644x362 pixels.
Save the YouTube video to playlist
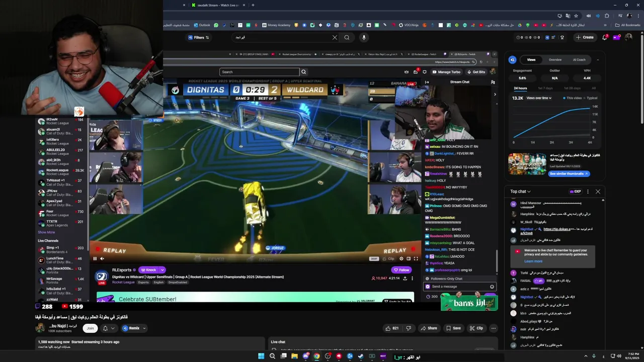(453, 328)
